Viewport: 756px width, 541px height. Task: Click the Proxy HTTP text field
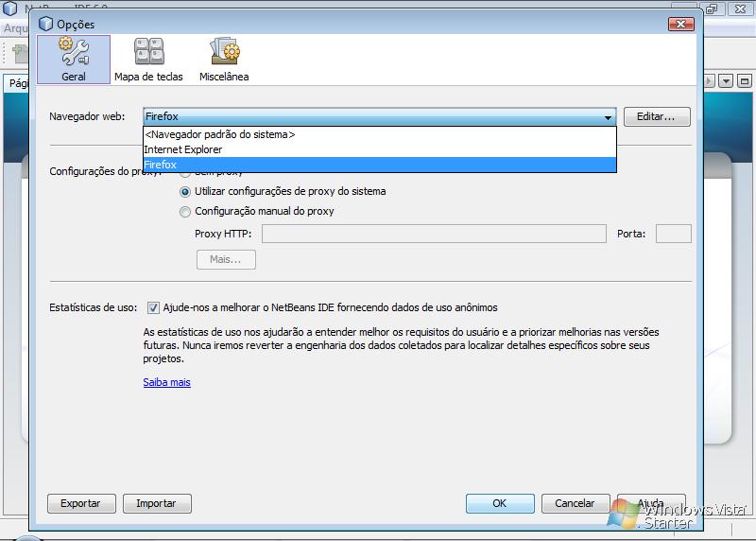434,234
